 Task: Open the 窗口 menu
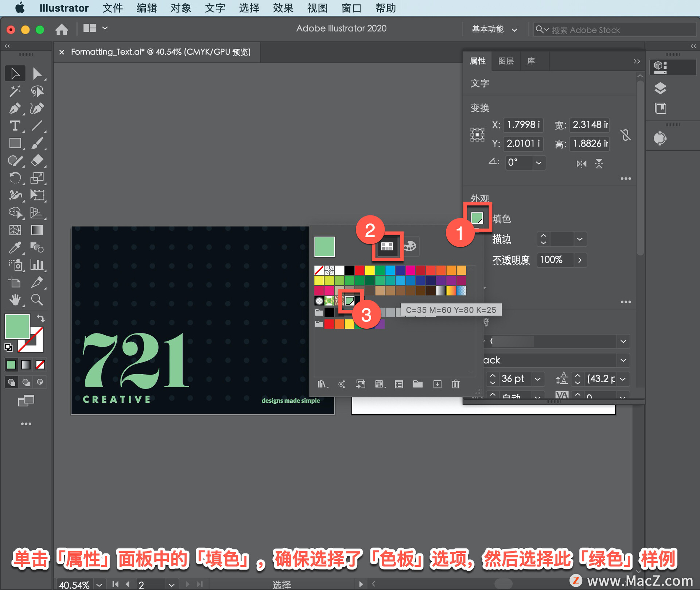point(351,8)
